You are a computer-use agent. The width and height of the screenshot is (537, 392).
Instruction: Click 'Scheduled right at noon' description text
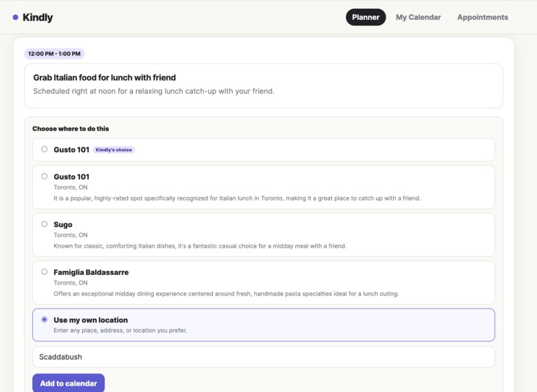(153, 92)
